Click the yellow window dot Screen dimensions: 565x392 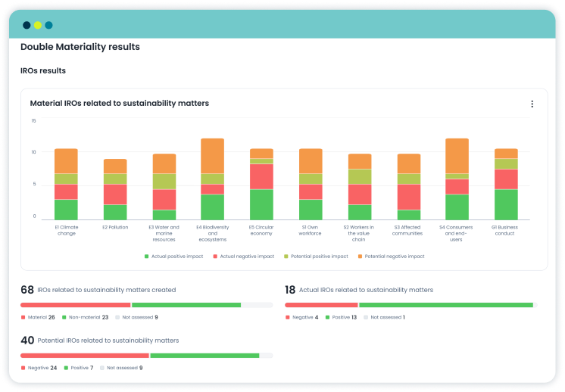[38, 25]
